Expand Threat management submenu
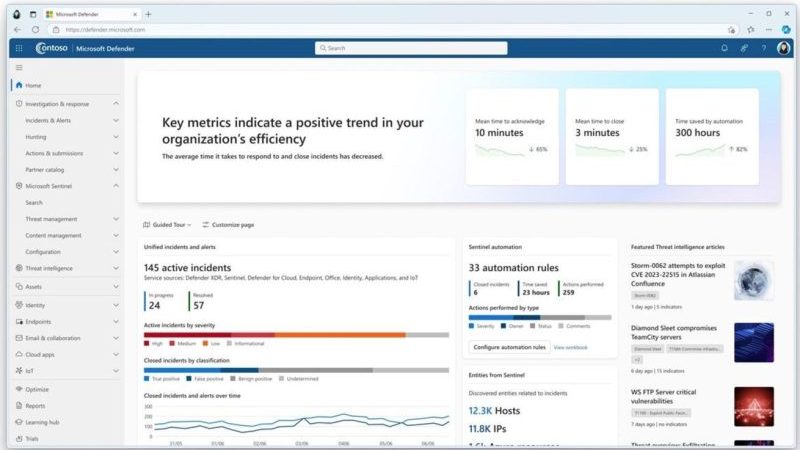 (116, 219)
